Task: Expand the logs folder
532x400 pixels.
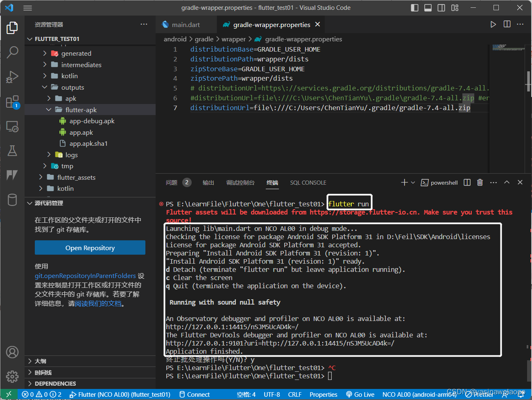Action: tap(90, 155)
